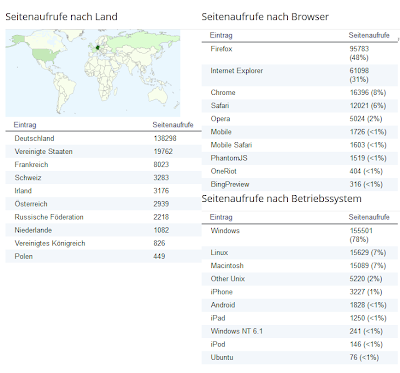Sort browser table by 'Eintrag' header
This screenshot has width=400, height=373.
coord(221,35)
